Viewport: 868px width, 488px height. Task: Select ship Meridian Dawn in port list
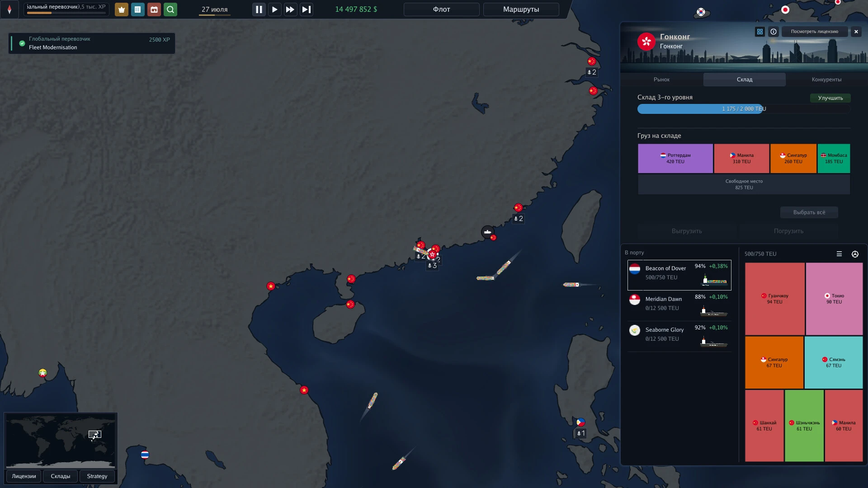pyautogui.click(x=679, y=305)
